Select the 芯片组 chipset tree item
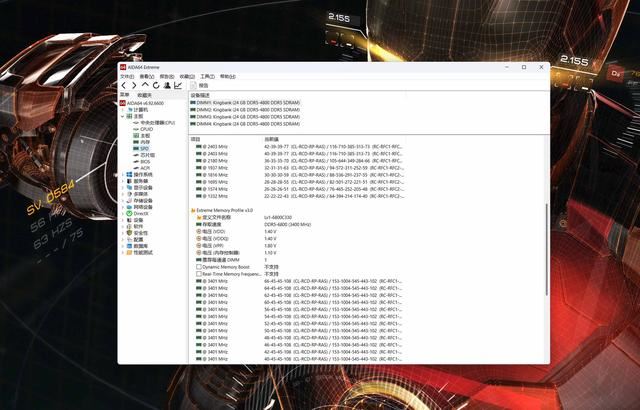The width and height of the screenshot is (640, 410). [144, 155]
